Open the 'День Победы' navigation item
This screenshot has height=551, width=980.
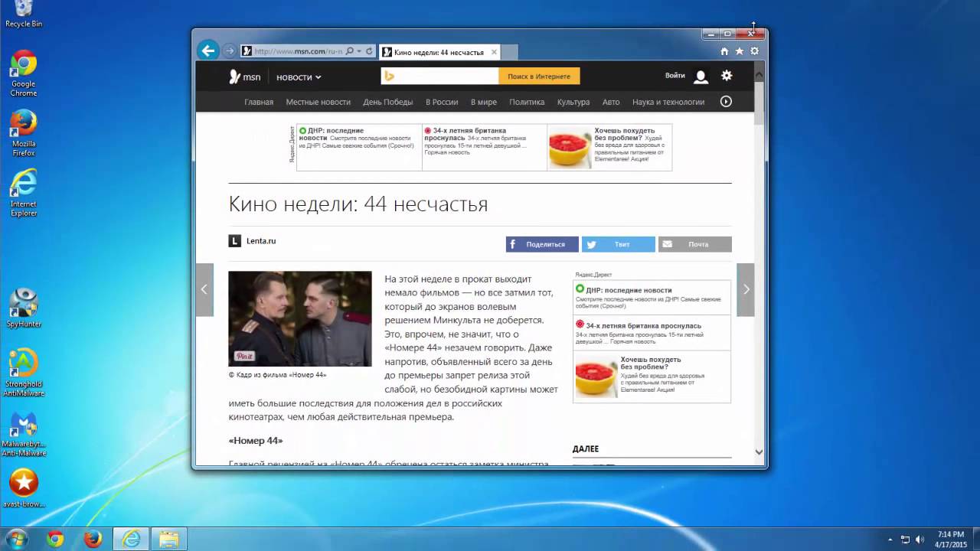(388, 102)
